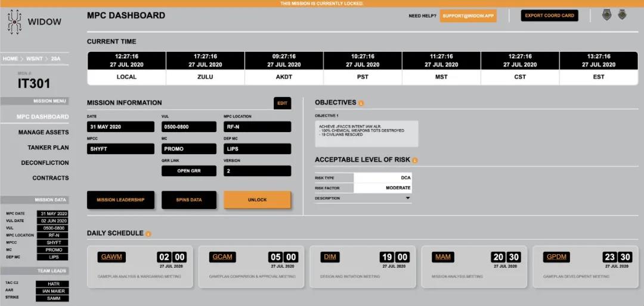Screen dimensions: 644x306
Task: Click the GAWM schedule meeting label
Action: point(112,257)
